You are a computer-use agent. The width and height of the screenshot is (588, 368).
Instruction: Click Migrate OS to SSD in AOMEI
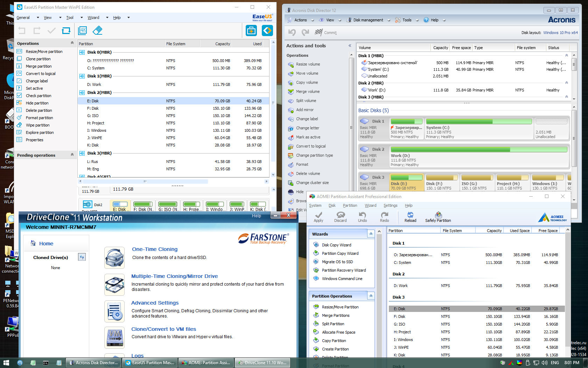337,262
